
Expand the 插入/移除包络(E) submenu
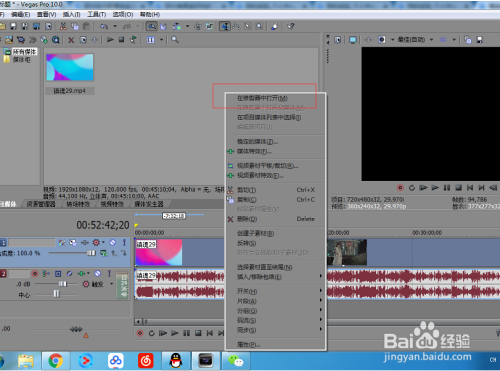(276, 277)
